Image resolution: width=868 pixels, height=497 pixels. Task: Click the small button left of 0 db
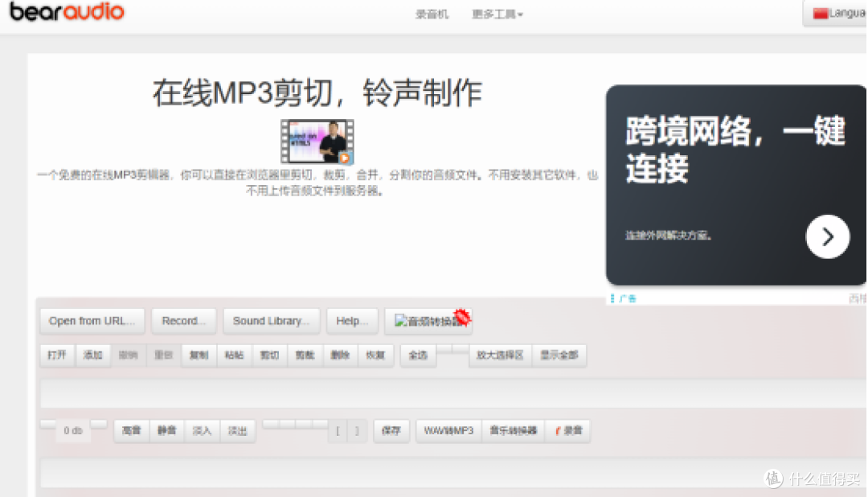tap(48, 425)
